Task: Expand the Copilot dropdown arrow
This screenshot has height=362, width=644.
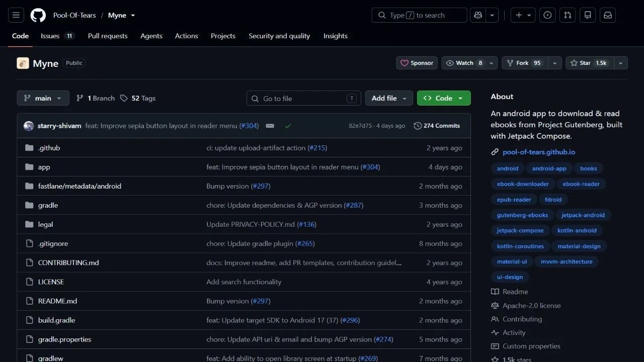Action: (492, 15)
